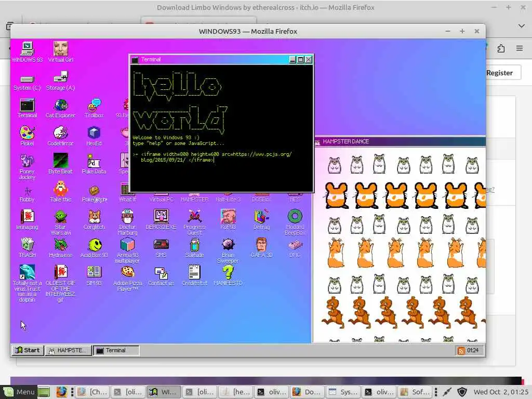Launch the Terminal desktop icon
Viewport: 532px width, 399px height.
pyautogui.click(x=27, y=108)
